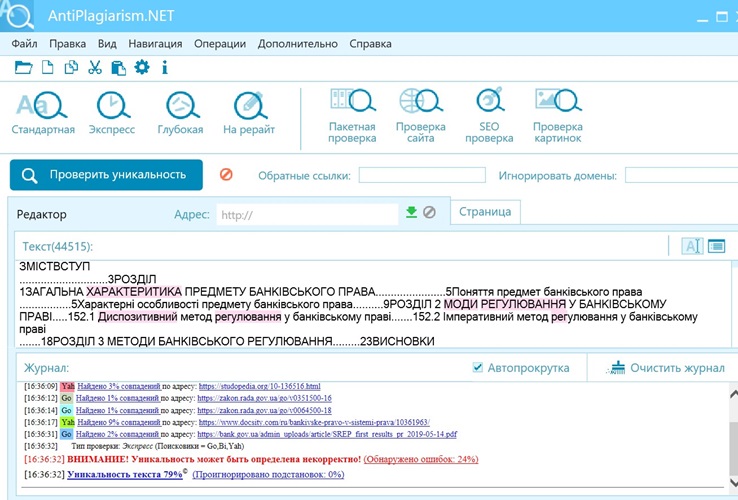Click the Уникальность текста 79% result link
Viewport: 738px width, 500px height.
[125, 474]
